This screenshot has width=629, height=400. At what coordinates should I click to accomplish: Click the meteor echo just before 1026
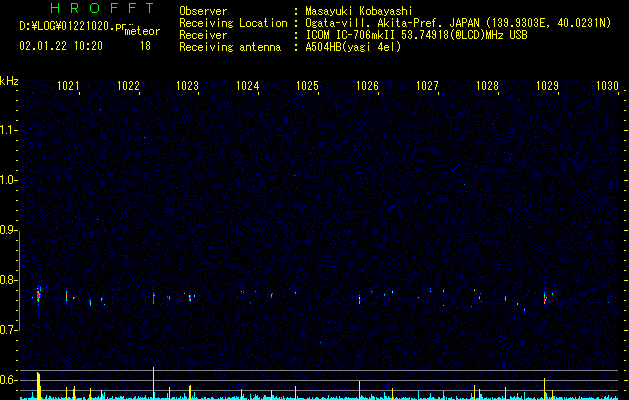tap(359, 299)
